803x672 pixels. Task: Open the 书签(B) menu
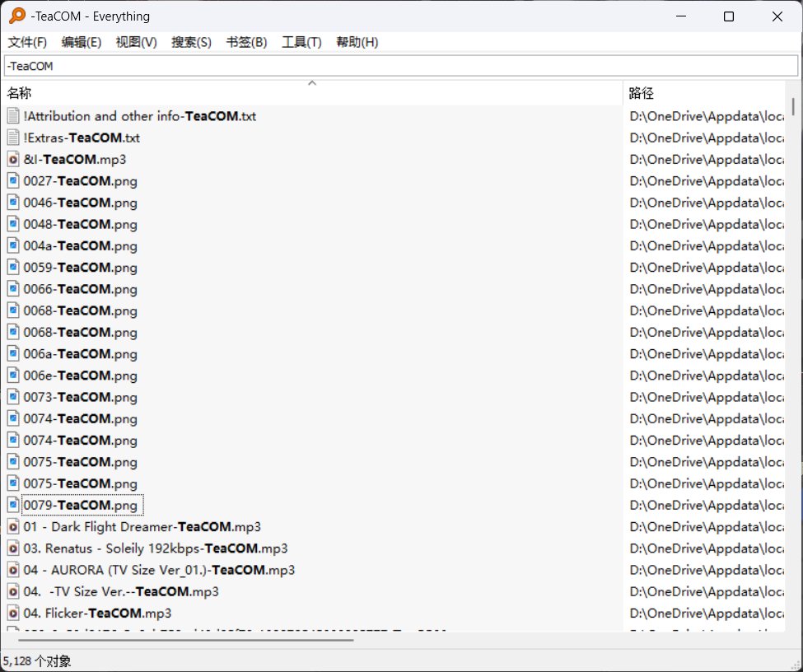(247, 42)
